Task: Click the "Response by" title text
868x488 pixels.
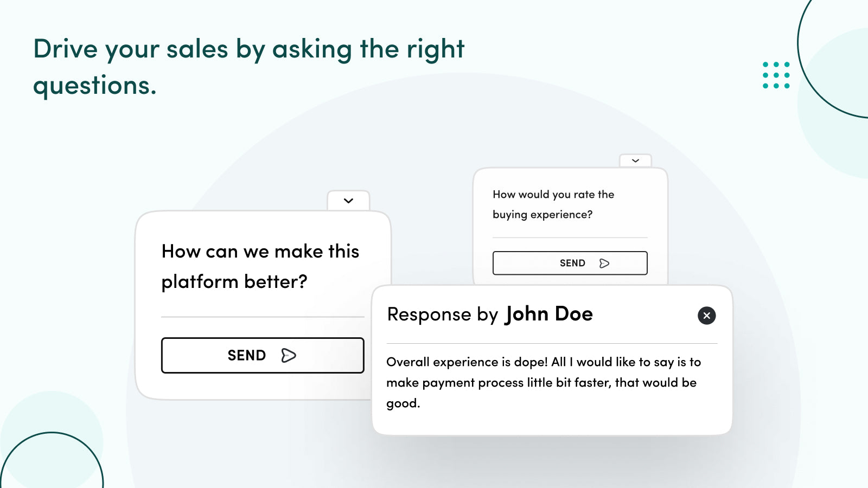Action: pos(443,314)
